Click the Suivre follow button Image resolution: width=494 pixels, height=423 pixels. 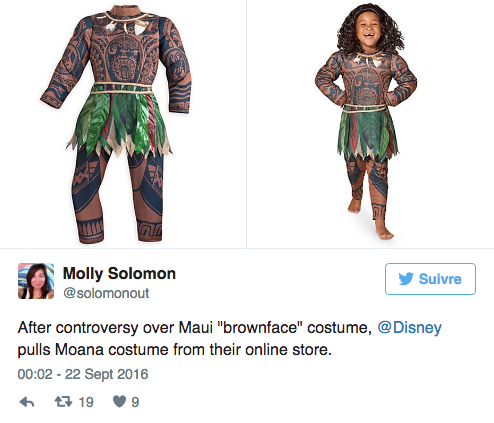(430, 279)
